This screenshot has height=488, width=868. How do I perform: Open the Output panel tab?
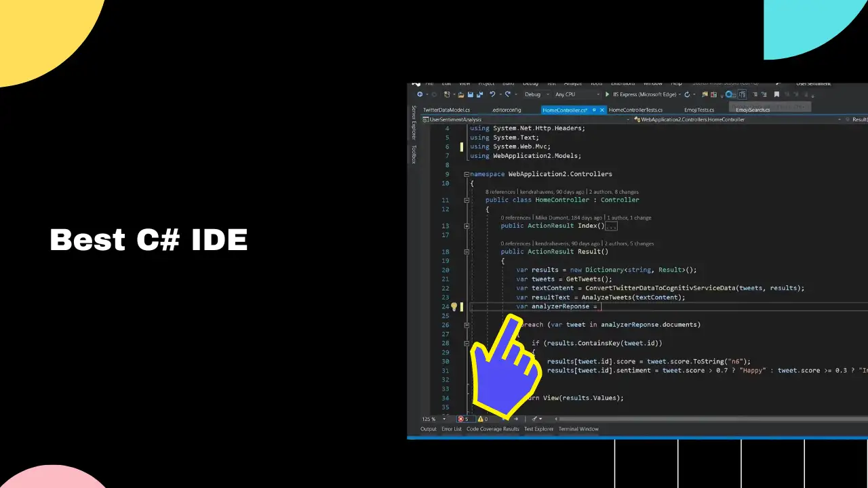pyautogui.click(x=429, y=429)
